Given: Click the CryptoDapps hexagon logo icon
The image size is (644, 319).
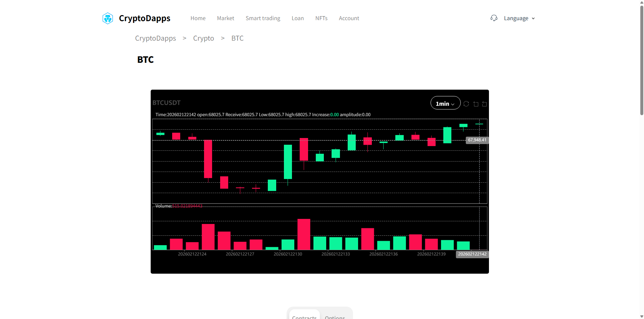Looking at the screenshot, I should (108, 18).
